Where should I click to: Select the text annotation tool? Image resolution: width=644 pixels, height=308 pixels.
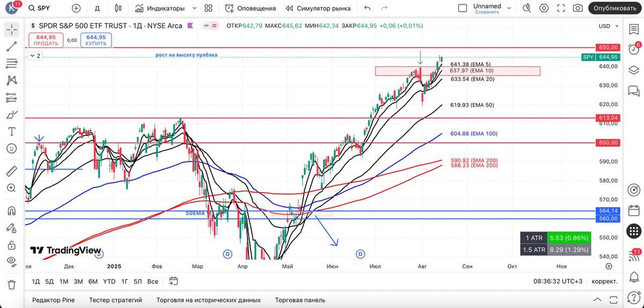click(11, 131)
